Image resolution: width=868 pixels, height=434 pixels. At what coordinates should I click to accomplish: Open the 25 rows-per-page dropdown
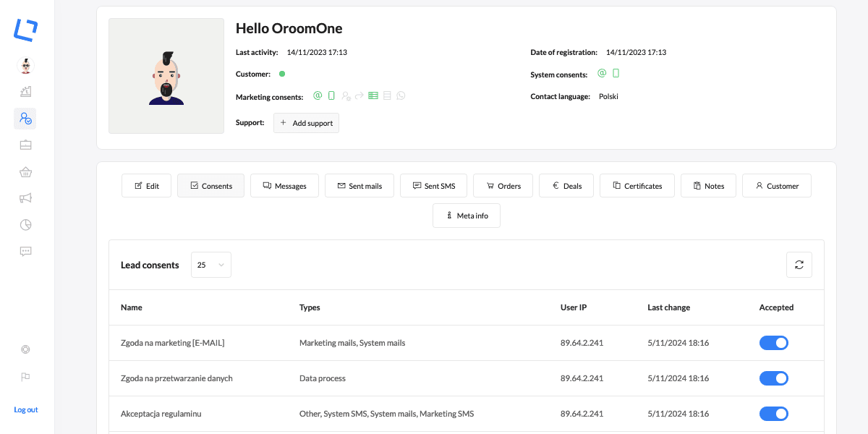(x=210, y=265)
